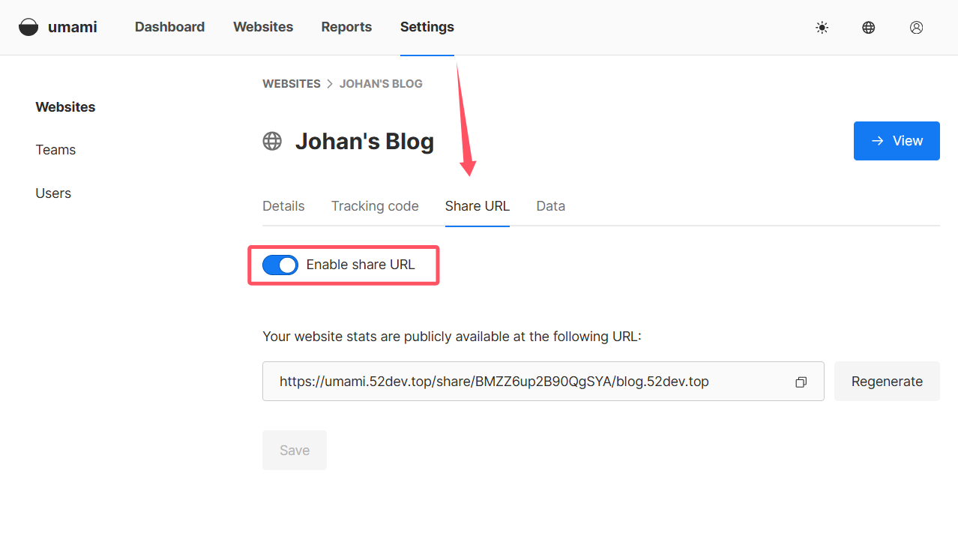This screenshot has width=958, height=560.
Task: Switch to the Tracking code tab
Action: pos(375,206)
